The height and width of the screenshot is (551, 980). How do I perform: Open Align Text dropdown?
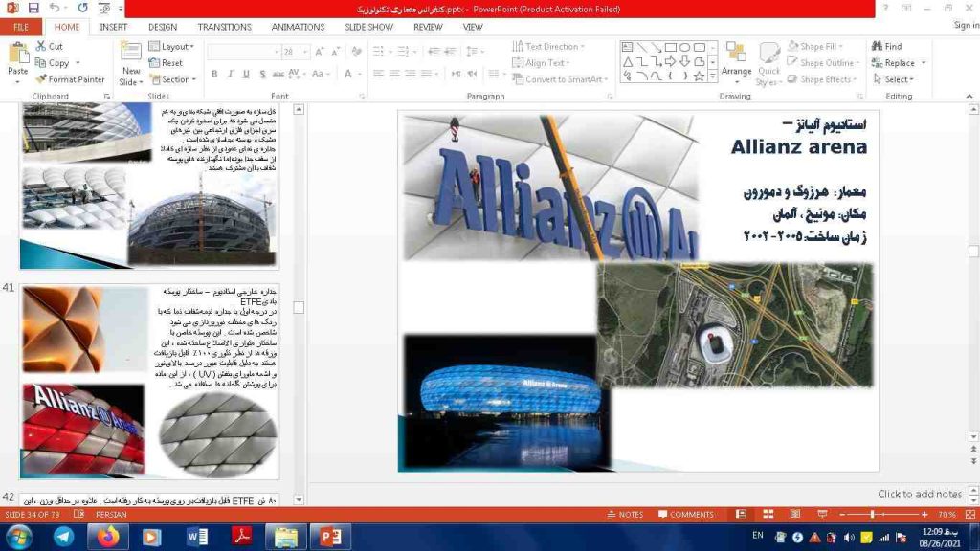(x=542, y=63)
